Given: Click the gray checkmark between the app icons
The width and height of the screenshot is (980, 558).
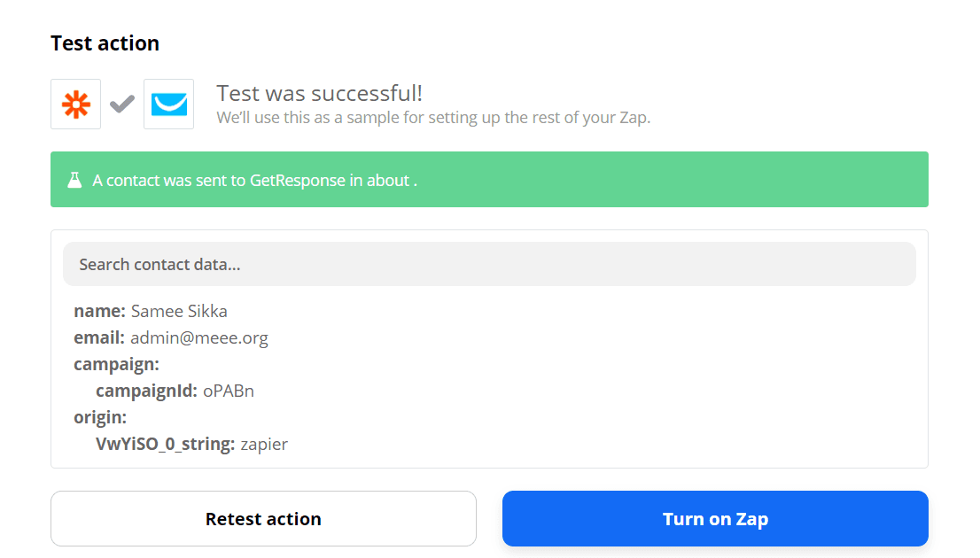Looking at the screenshot, I should [122, 105].
